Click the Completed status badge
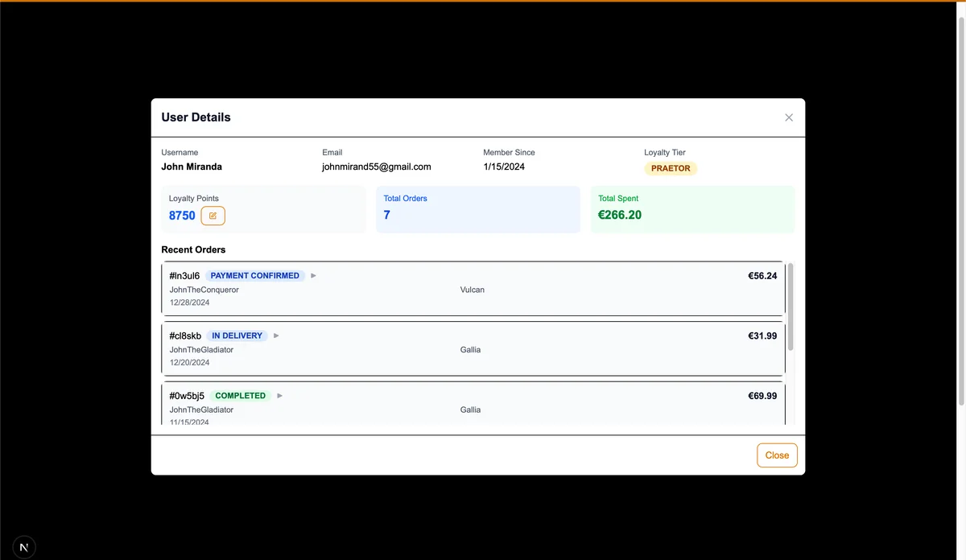The width and height of the screenshot is (966, 560). pos(240,396)
